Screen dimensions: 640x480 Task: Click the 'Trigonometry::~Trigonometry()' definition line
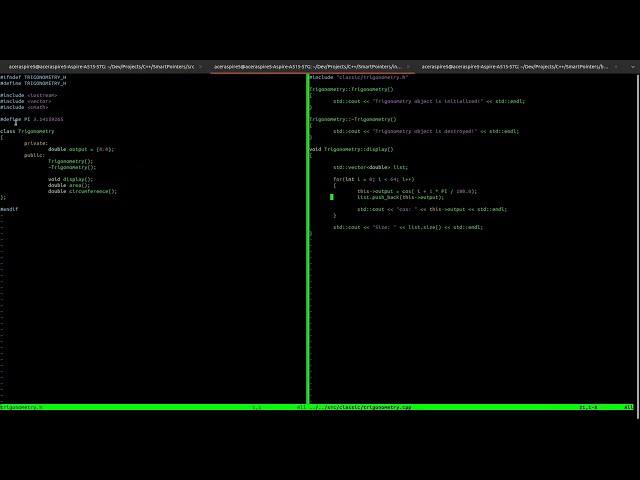pos(353,119)
